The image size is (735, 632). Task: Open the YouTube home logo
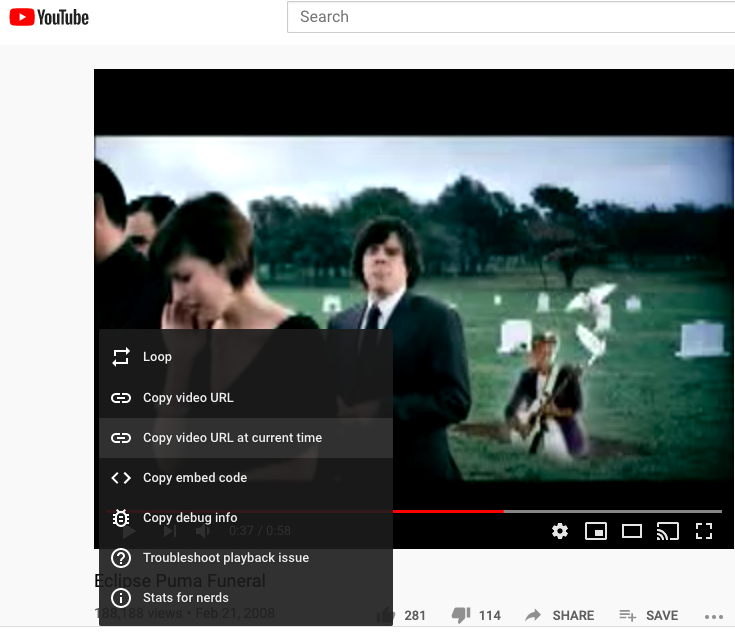click(x=49, y=17)
